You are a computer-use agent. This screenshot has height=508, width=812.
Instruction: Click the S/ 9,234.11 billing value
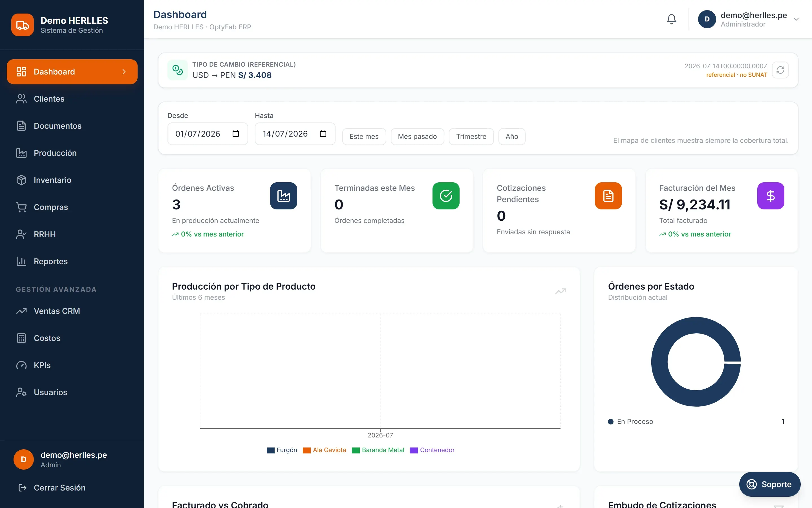point(694,205)
